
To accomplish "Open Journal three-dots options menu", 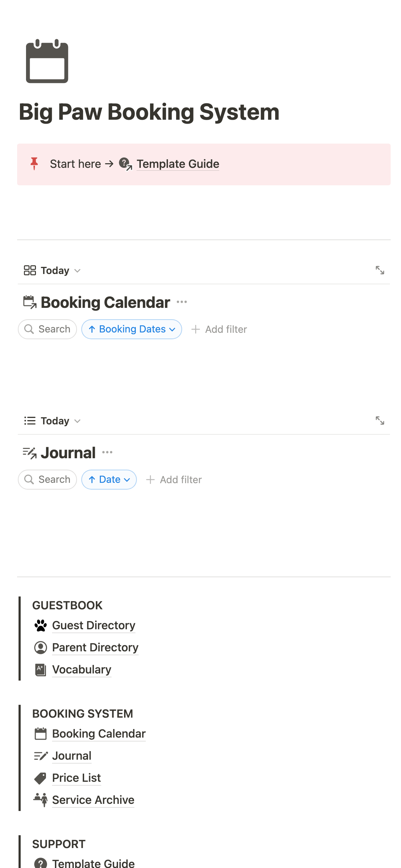I will click(107, 453).
